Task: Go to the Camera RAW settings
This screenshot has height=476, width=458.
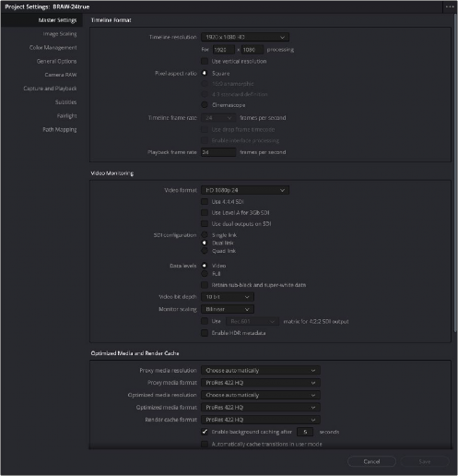Action: click(61, 75)
